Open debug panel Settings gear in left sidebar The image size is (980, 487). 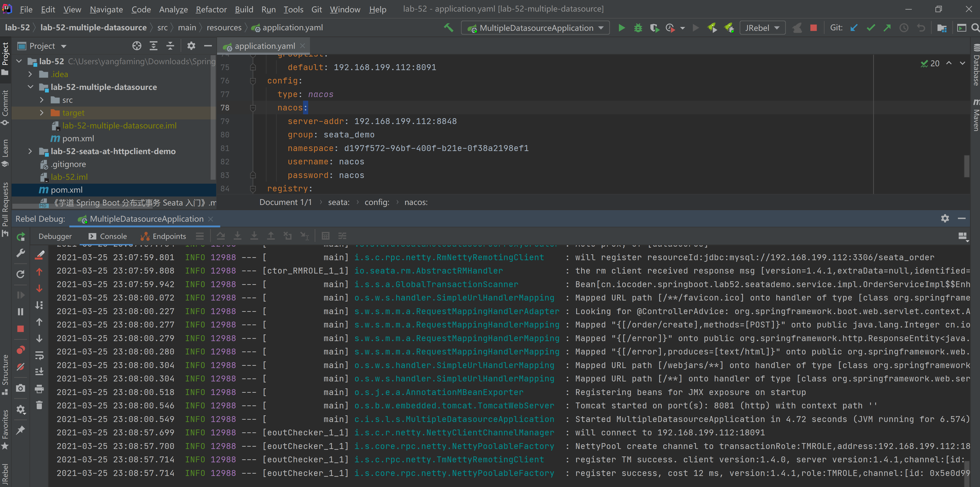21,410
